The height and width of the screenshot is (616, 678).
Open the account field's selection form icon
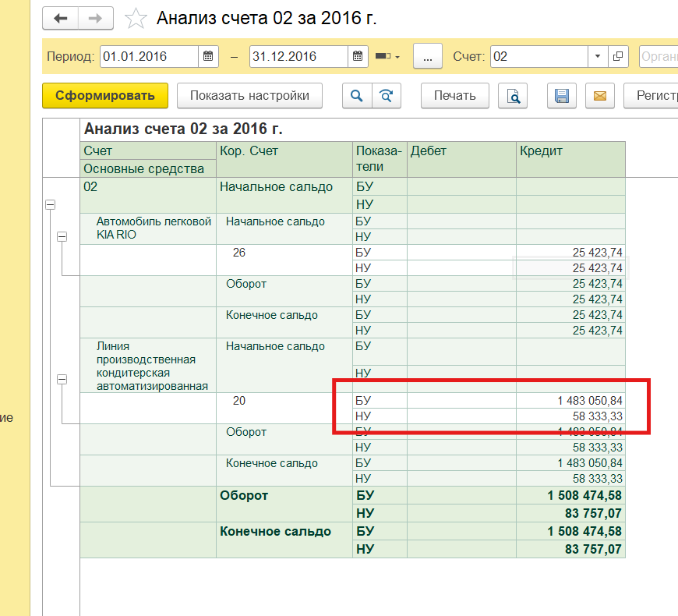pyautogui.click(x=618, y=56)
